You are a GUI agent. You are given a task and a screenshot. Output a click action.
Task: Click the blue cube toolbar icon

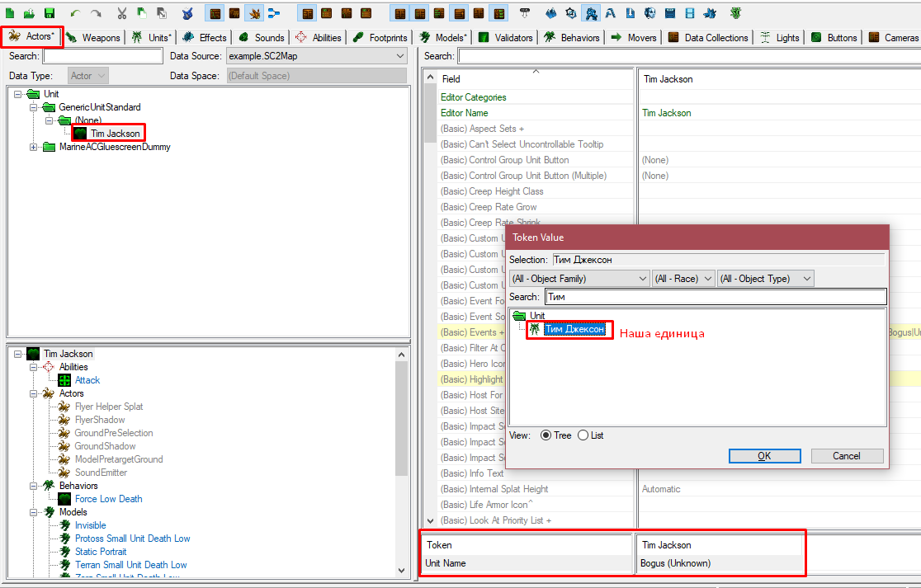(187, 13)
